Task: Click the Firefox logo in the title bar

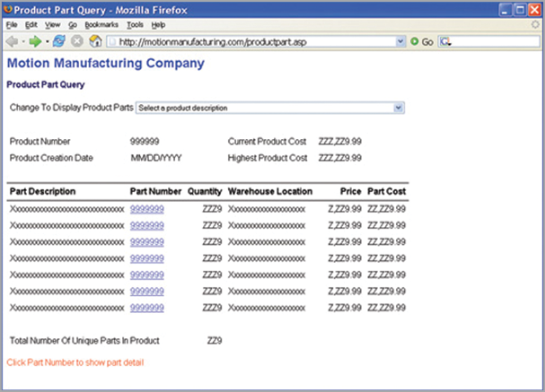Action: click(x=8, y=9)
